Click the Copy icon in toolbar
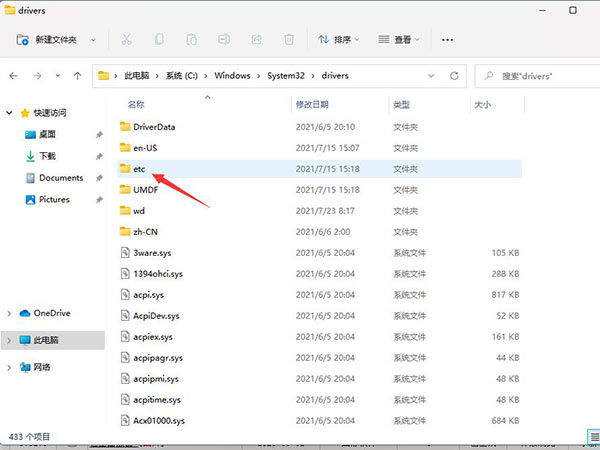600x450 pixels. 159,40
